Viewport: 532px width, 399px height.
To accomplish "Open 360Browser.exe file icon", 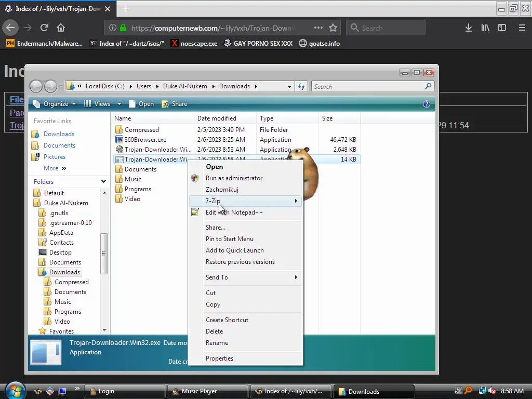I will click(119, 139).
